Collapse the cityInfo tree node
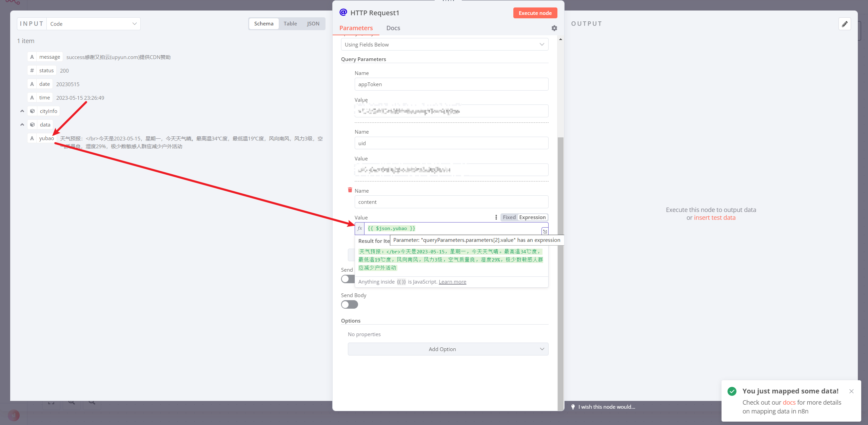This screenshot has height=425, width=868. tap(22, 111)
